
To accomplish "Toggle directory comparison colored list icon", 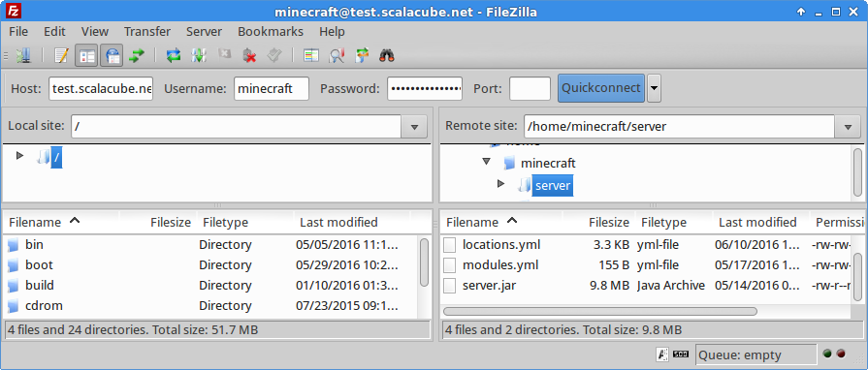I will click(311, 55).
